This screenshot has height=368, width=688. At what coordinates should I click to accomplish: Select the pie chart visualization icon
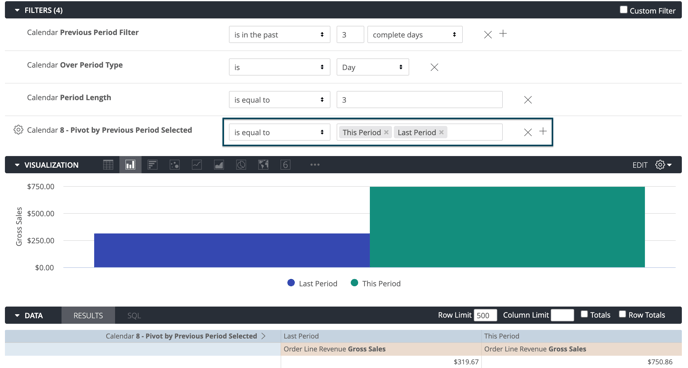(x=241, y=165)
